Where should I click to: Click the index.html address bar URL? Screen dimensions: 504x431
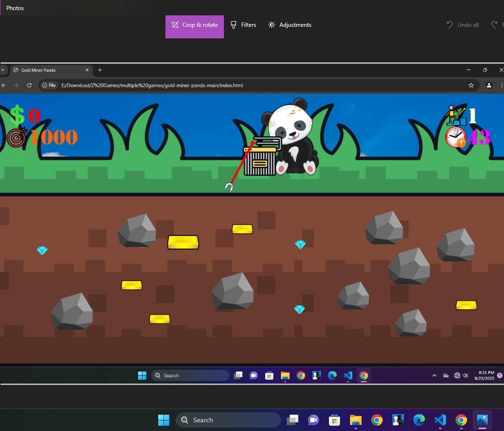pos(152,85)
